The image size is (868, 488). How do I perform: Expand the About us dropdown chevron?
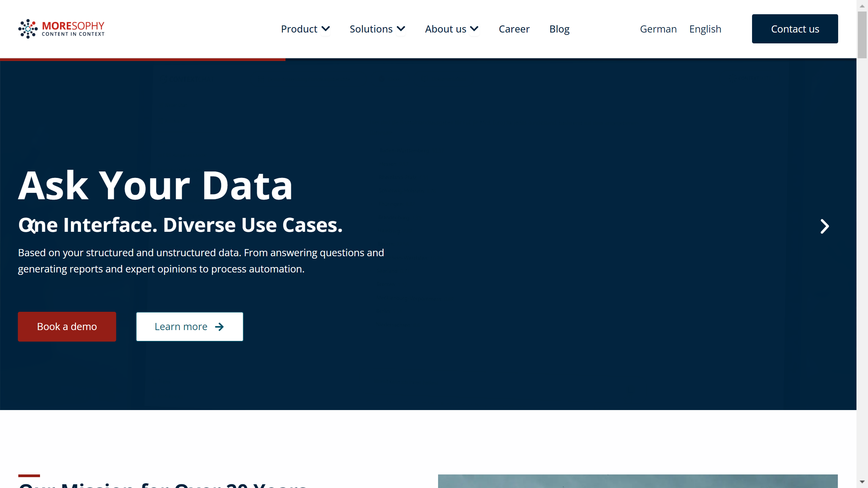[x=474, y=29]
